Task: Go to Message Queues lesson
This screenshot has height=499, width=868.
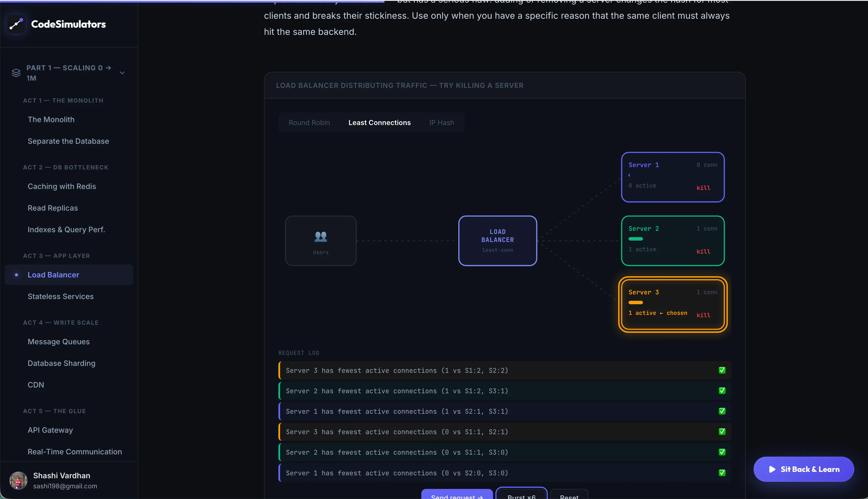Action: (x=59, y=342)
